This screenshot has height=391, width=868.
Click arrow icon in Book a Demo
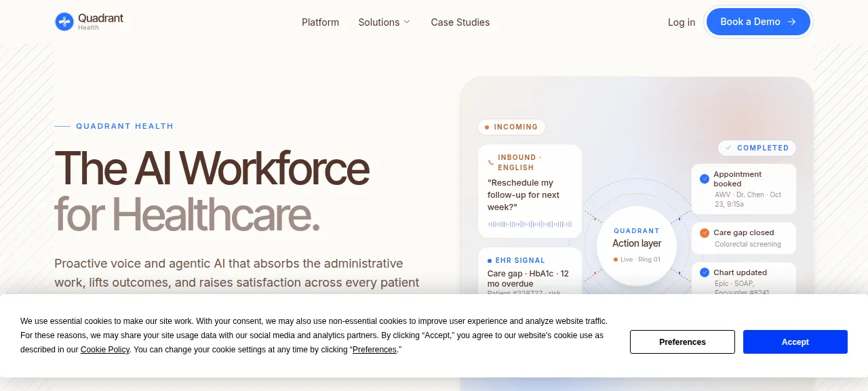click(791, 22)
